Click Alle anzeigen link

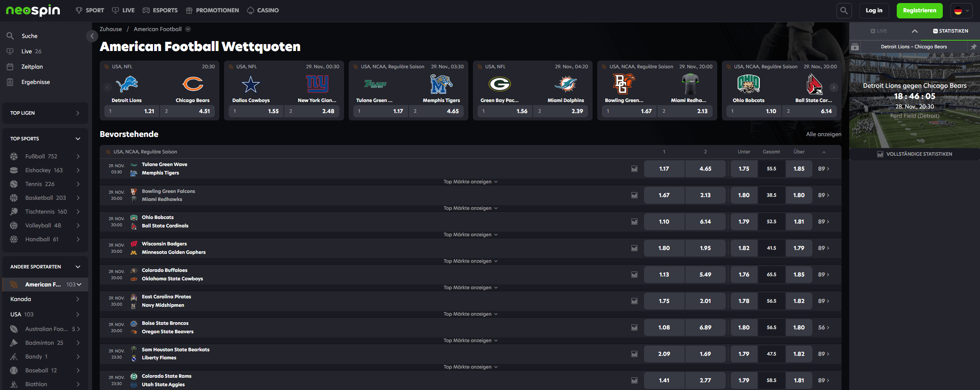(824, 134)
